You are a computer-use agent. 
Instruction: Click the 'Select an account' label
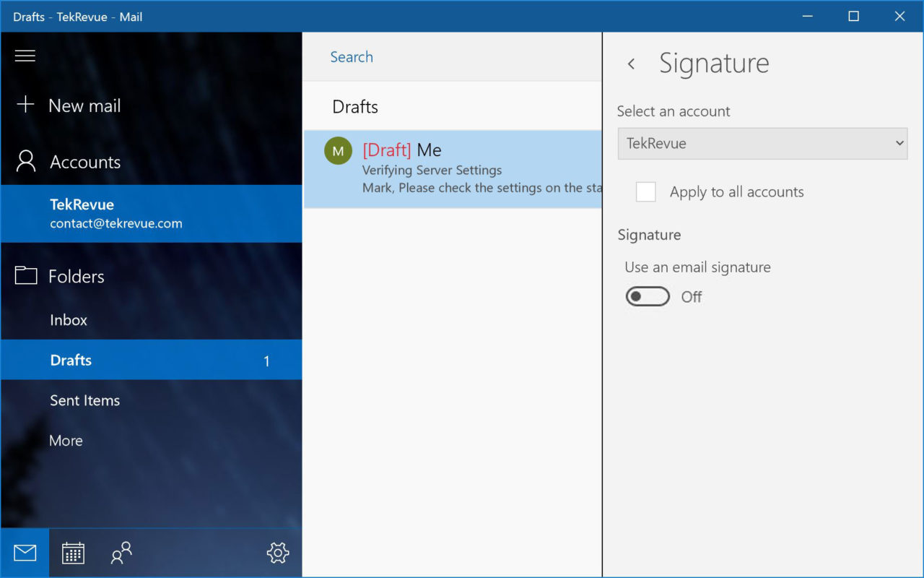click(674, 111)
